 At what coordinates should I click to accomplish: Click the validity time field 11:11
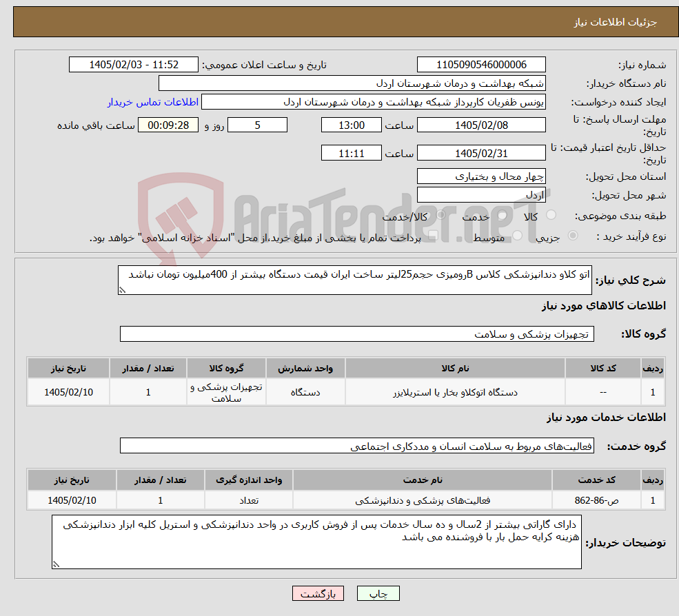coord(351,153)
